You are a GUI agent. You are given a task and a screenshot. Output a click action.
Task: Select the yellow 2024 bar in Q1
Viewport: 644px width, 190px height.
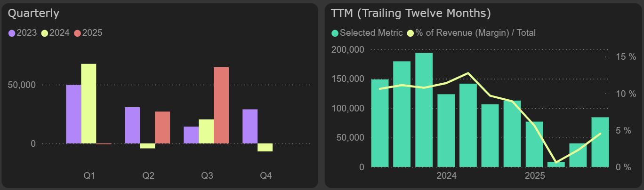[x=89, y=103]
